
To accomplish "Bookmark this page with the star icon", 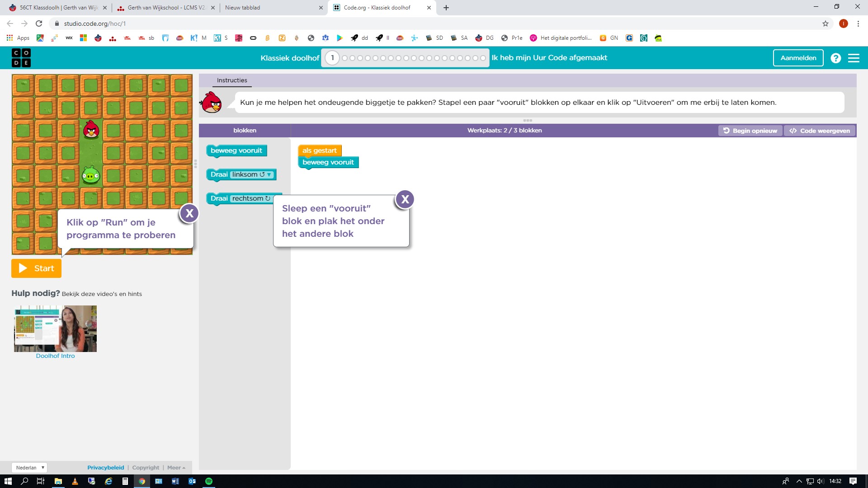I will click(x=826, y=23).
